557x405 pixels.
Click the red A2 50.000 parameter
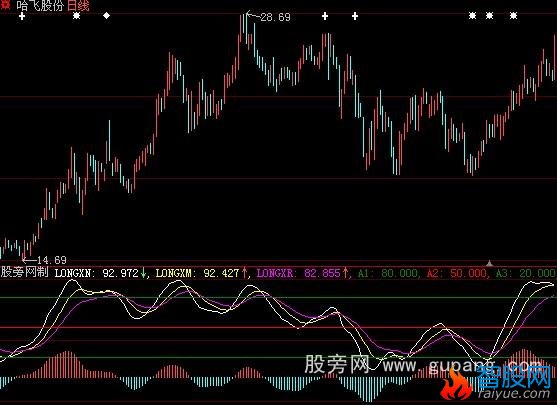point(456,273)
